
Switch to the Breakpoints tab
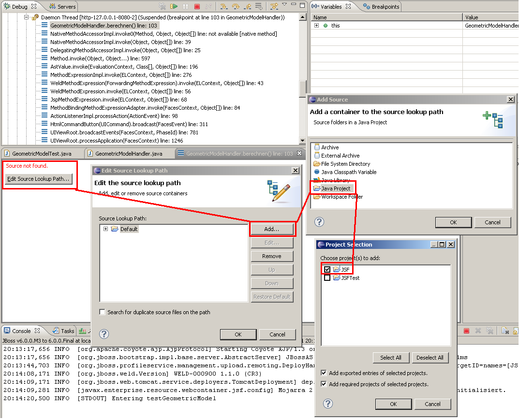click(x=381, y=6)
